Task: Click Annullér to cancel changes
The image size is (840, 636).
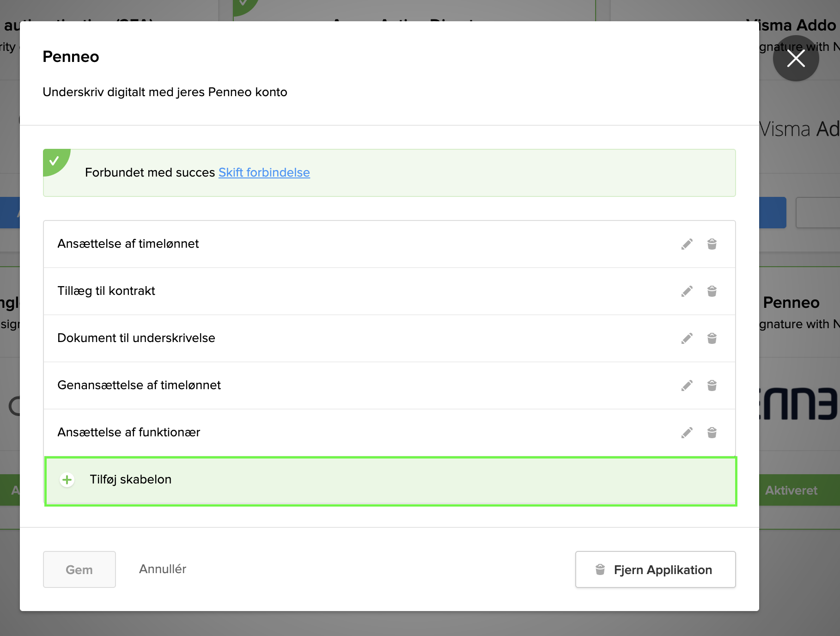Action: click(x=163, y=569)
